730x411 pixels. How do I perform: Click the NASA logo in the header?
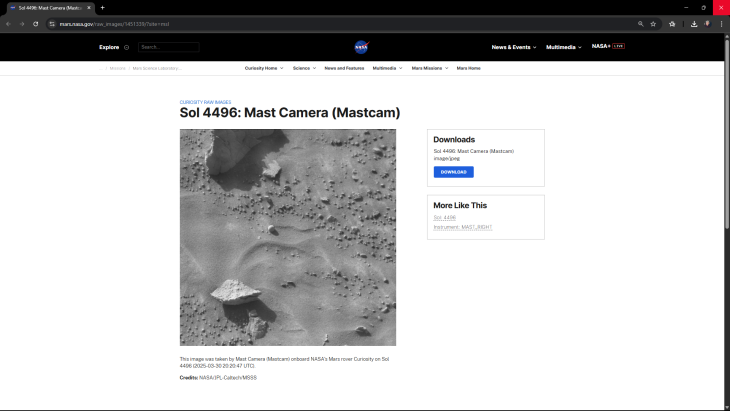[x=362, y=47]
